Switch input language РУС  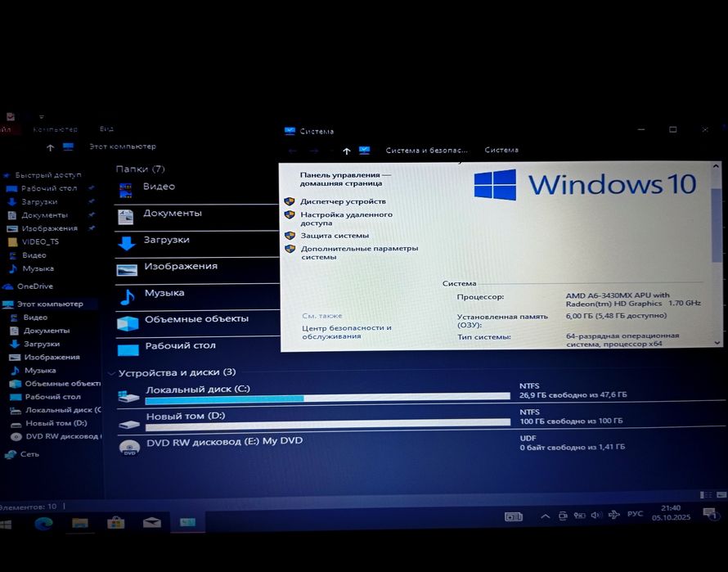[x=635, y=514]
